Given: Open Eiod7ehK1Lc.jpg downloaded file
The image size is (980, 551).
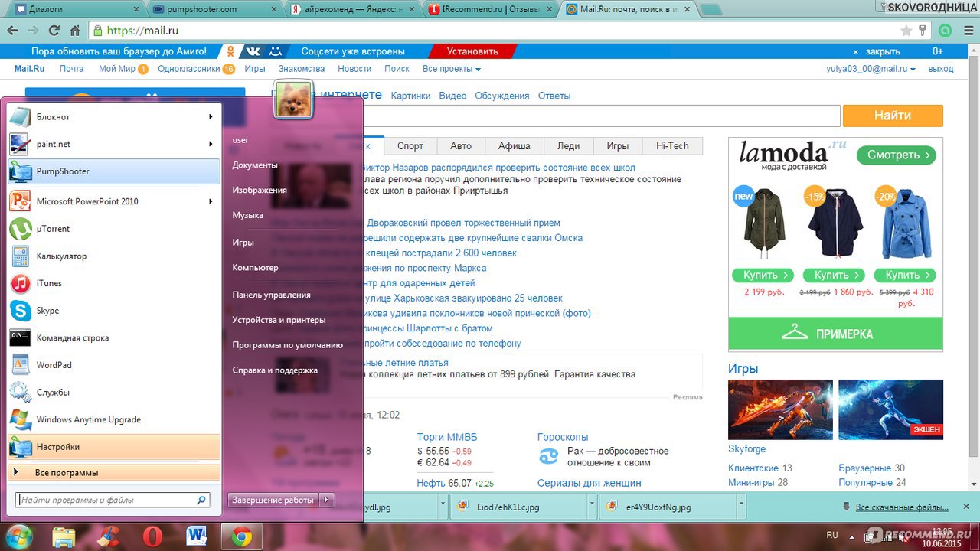Looking at the screenshot, I should (x=518, y=507).
